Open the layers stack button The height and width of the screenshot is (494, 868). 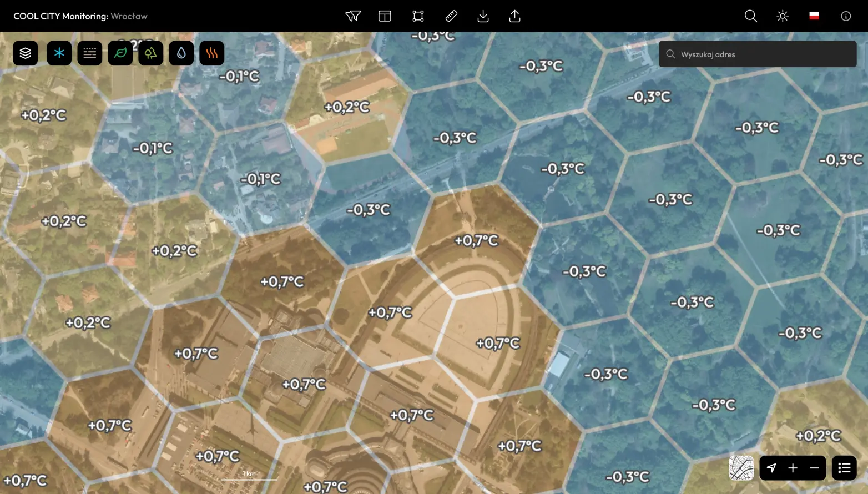[26, 53]
